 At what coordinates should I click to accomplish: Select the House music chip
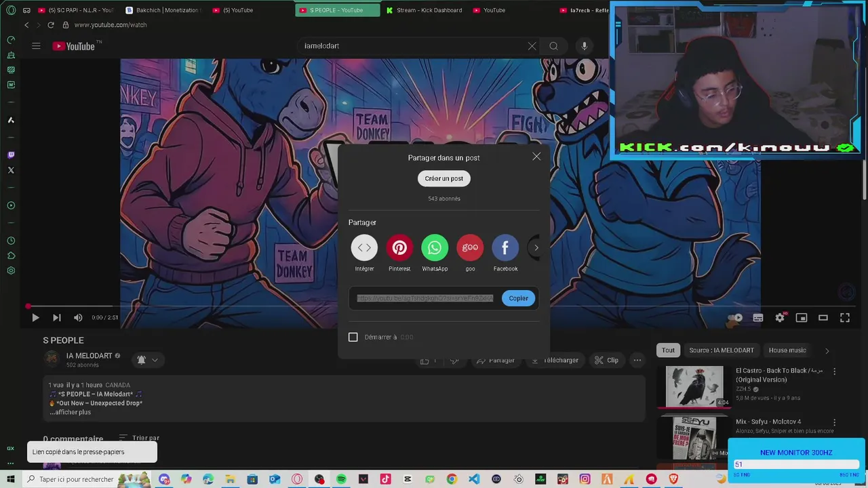point(787,350)
